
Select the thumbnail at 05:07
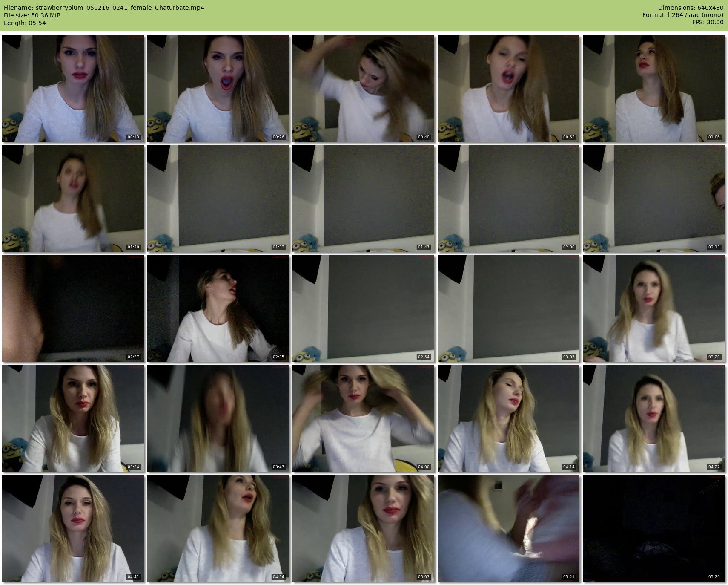click(x=364, y=528)
